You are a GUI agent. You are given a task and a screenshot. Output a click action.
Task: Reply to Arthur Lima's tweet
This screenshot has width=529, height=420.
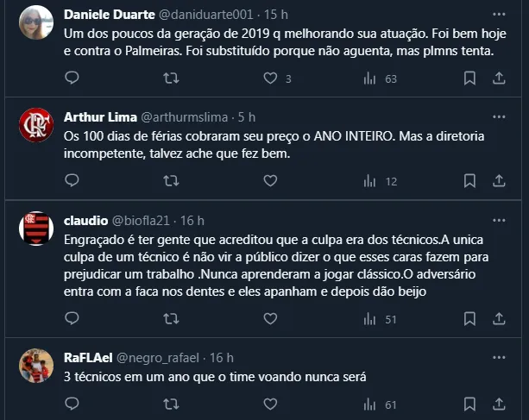pos(72,181)
